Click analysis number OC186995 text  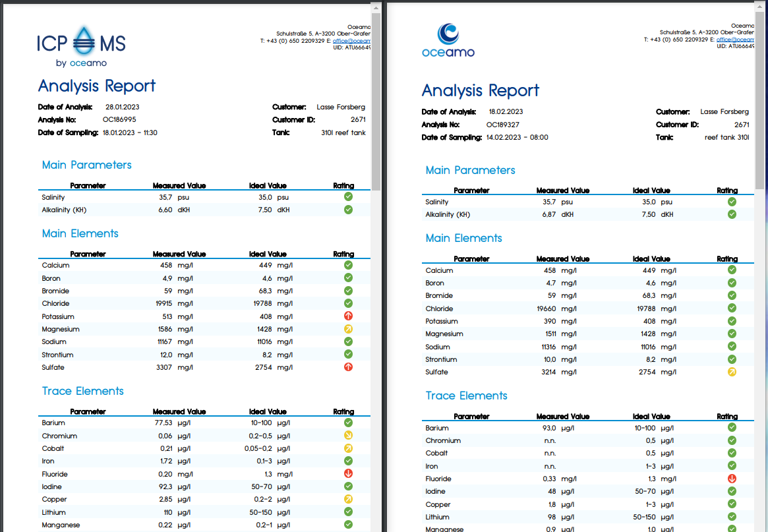(x=119, y=119)
